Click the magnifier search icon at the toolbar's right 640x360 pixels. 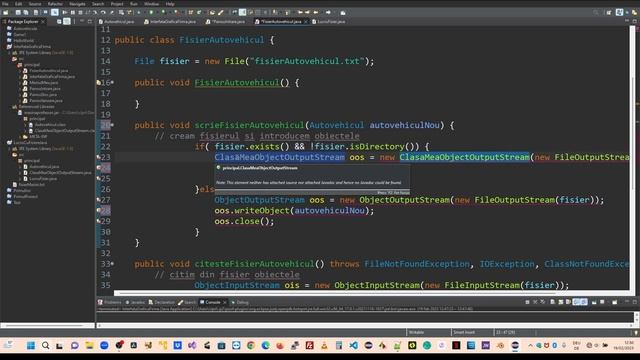(x=596, y=13)
